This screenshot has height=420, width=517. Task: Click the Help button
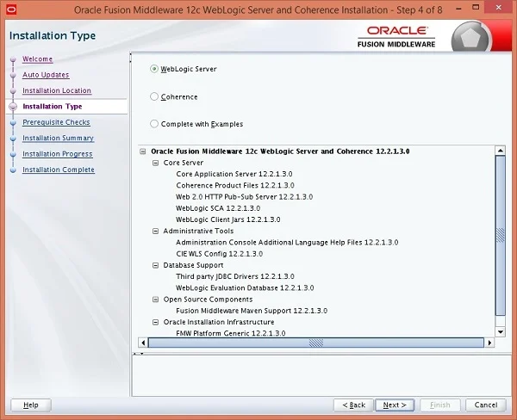coord(31,405)
